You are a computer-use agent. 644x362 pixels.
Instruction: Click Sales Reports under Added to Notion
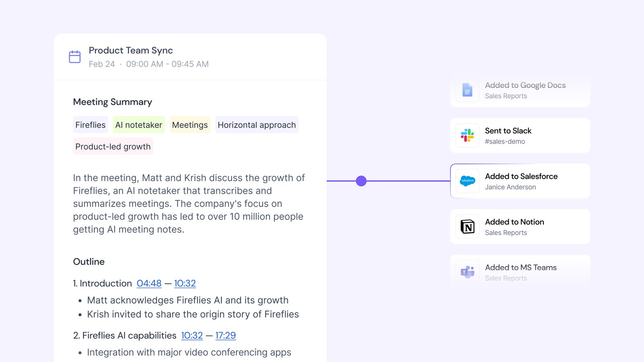[x=506, y=232]
